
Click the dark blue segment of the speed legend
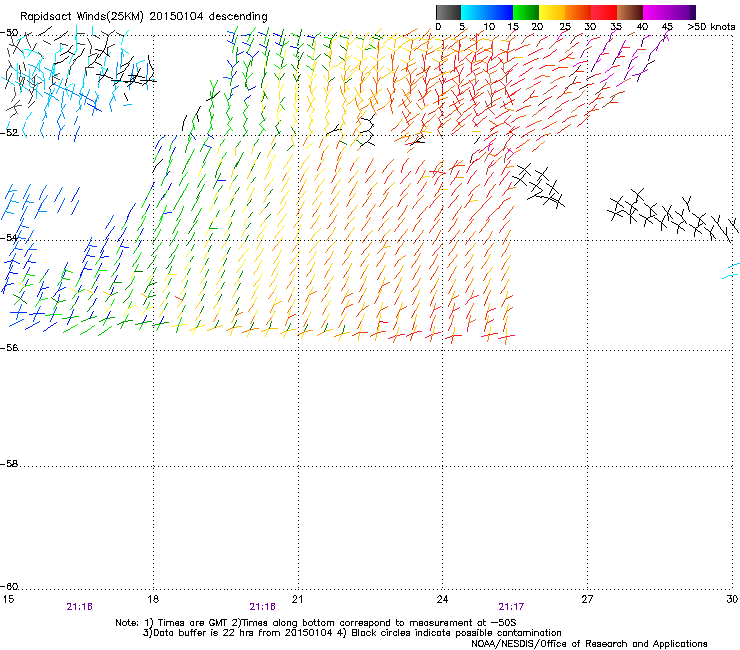pos(500,12)
